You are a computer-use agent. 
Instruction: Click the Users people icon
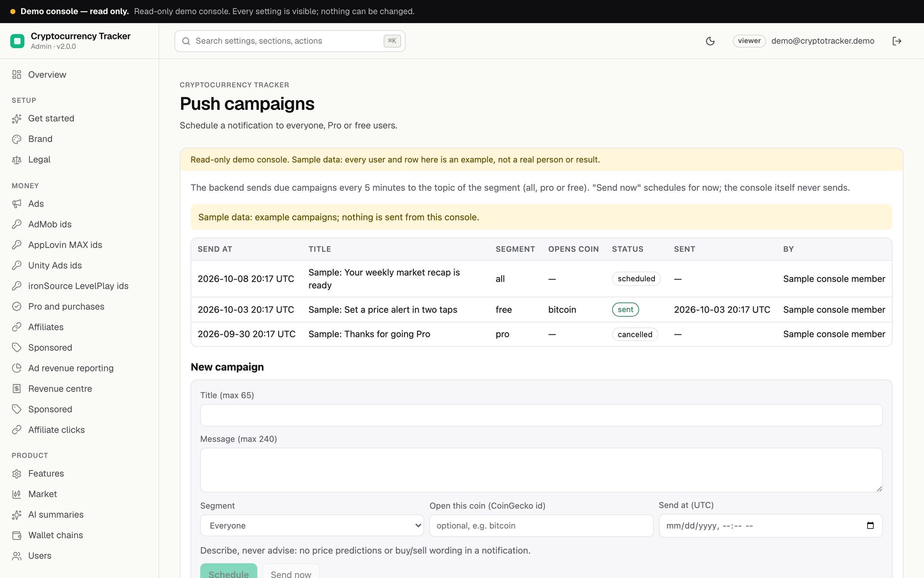[x=17, y=556]
